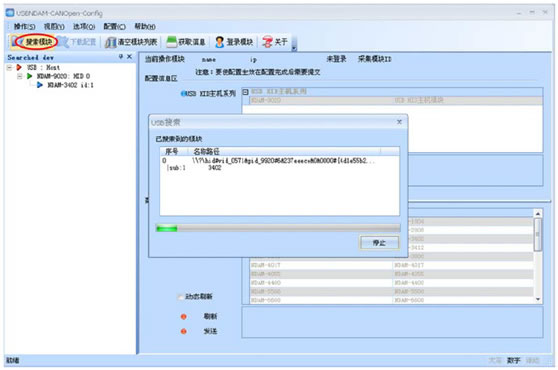
Task: Open the toolbar overflow options arrow
Action: (294, 48)
